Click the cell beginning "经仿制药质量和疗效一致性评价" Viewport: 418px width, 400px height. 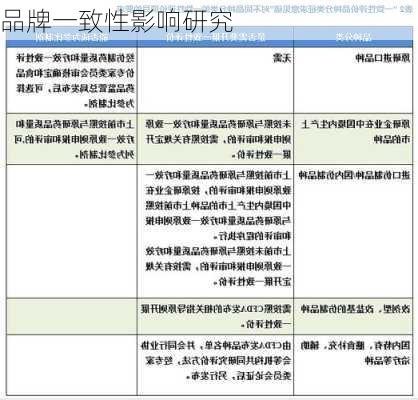(x=72, y=80)
